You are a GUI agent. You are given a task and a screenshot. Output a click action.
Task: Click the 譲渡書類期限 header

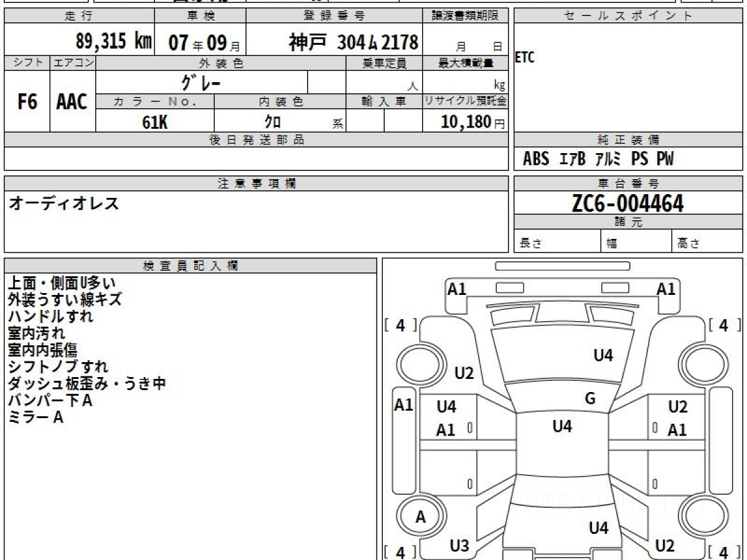click(x=466, y=16)
